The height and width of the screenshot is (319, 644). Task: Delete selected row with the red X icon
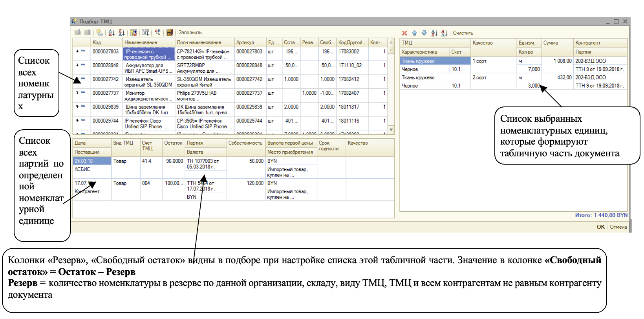pyautogui.click(x=404, y=33)
